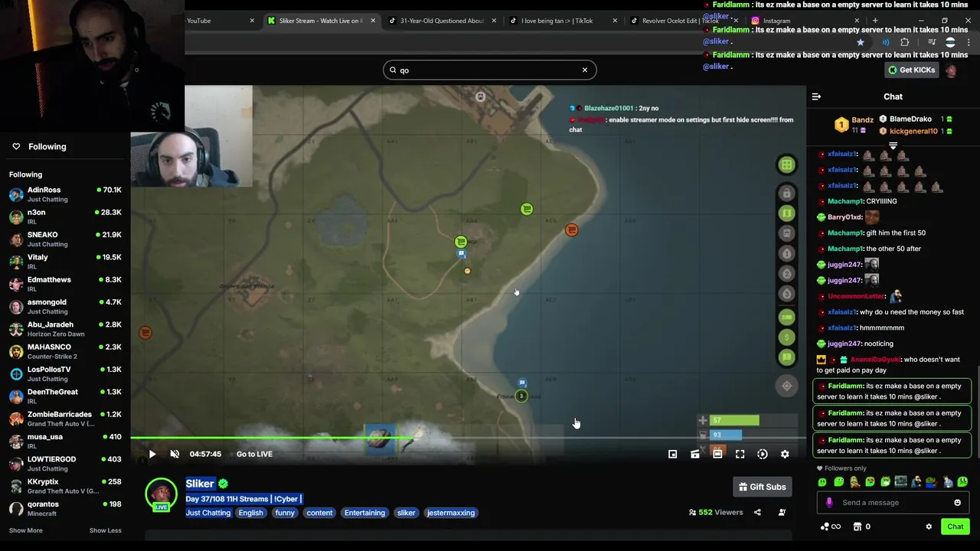Screen dimensions: 980x551
Task: Open qorantos channel in sidebar
Action: pyautogui.click(x=65, y=508)
